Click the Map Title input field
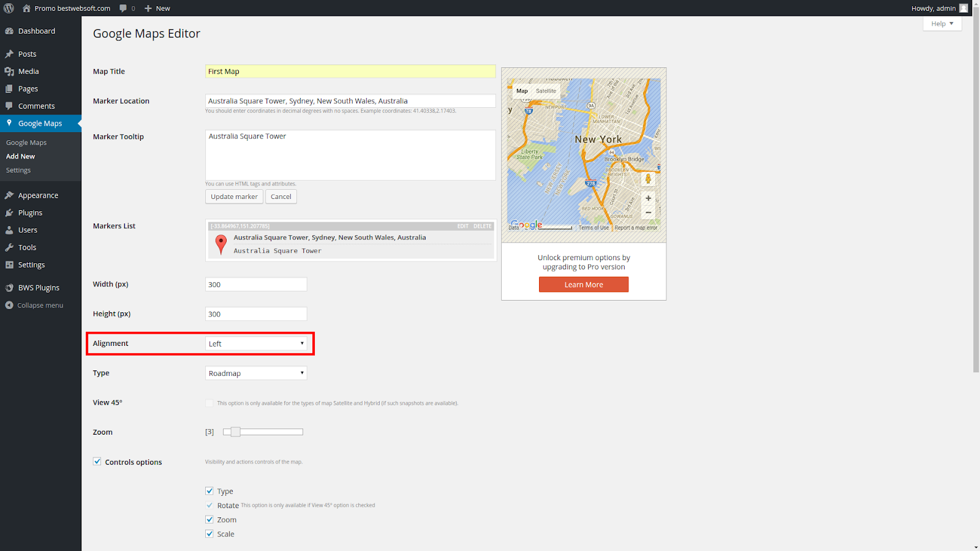The width and height of the screenshot is (980, 551). 350,71
